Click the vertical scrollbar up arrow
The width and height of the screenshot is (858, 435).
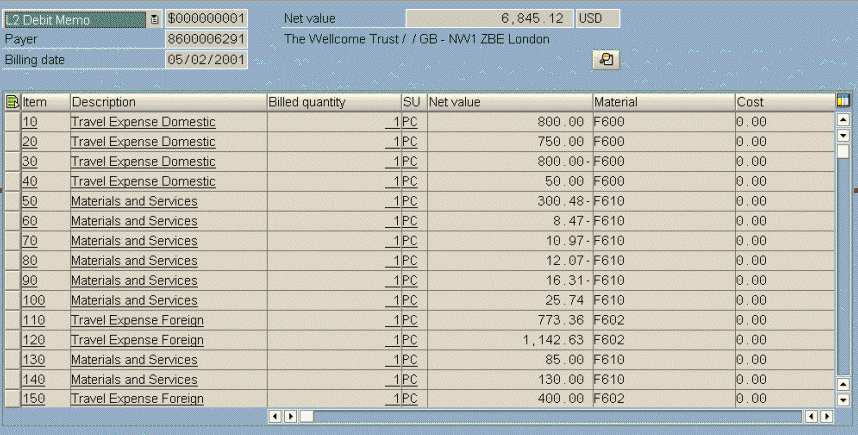click(843, 119)
